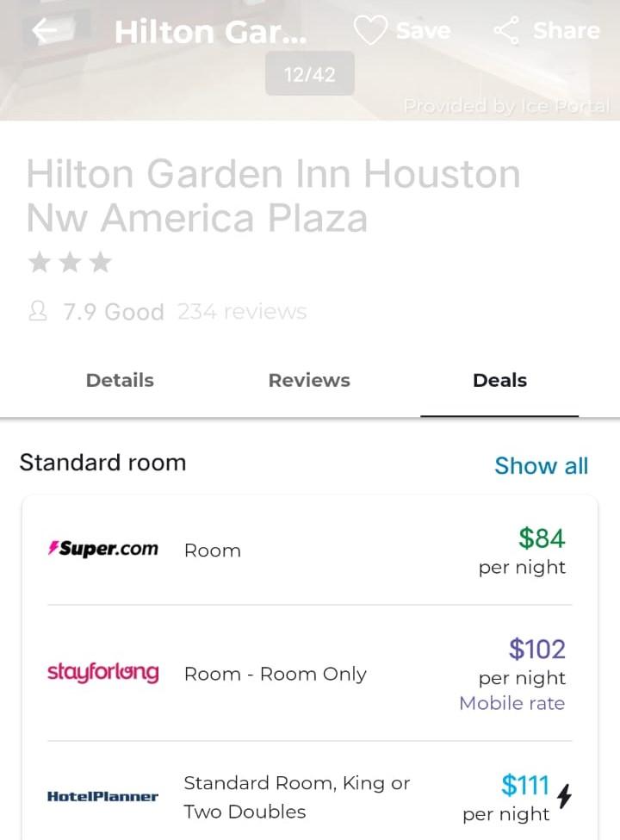Open the Reviews tab

coord(309,380)
